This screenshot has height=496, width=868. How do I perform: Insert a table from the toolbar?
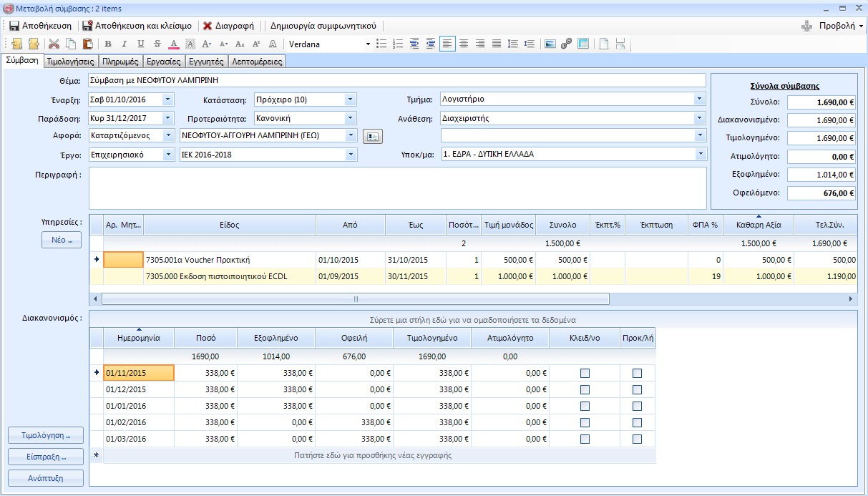click(583, 44)
